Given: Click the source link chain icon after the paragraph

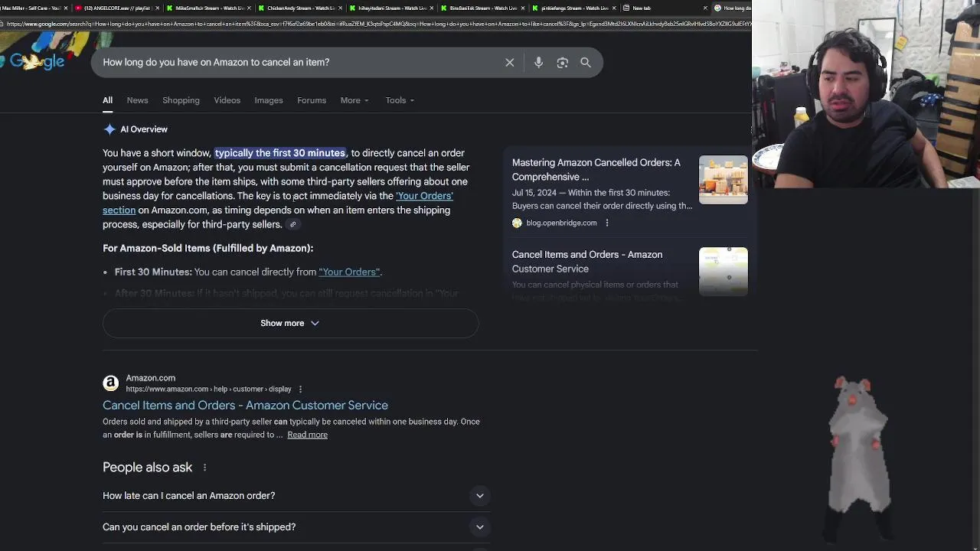Looking at the screenshot, I should pos(292,224).
